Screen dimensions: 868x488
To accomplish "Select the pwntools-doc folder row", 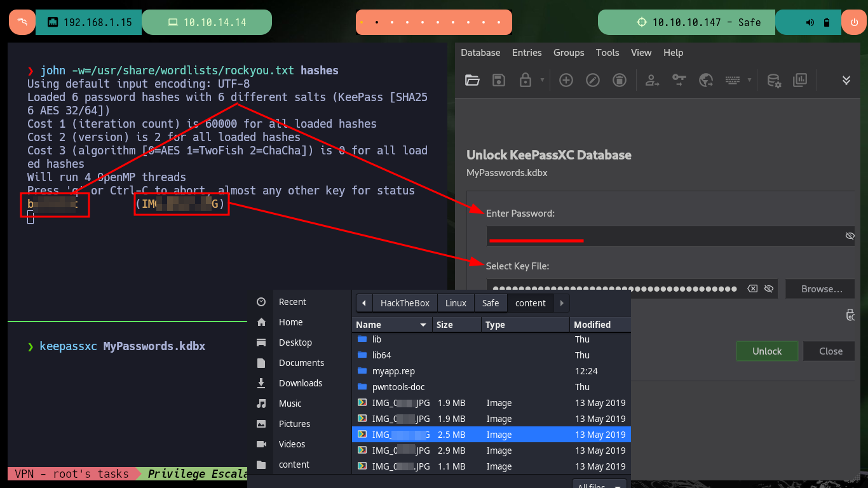I will [x=491, y=387].
